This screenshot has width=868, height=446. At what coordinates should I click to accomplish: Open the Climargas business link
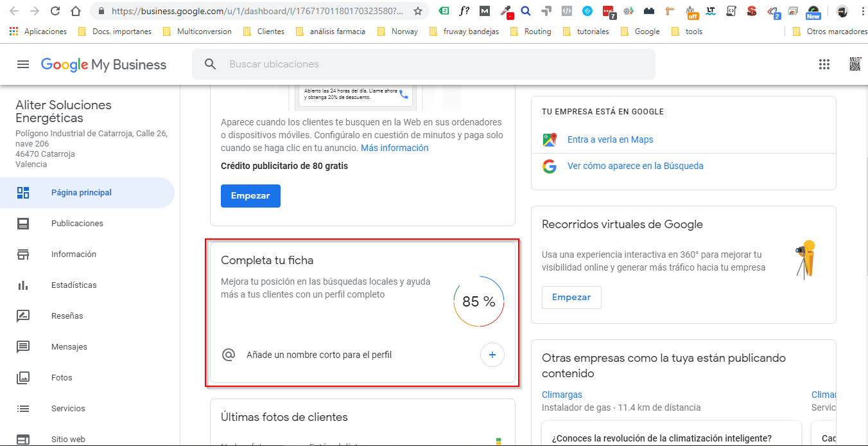(562, 395)
